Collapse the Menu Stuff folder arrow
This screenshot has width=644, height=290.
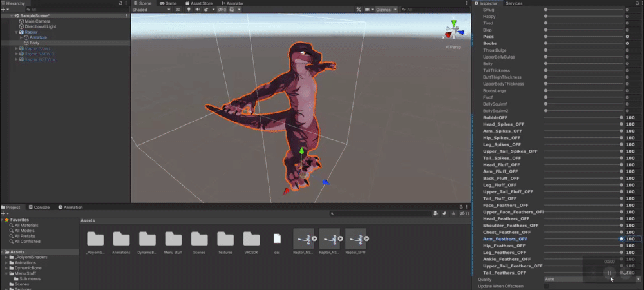click(x=6, y=273)
